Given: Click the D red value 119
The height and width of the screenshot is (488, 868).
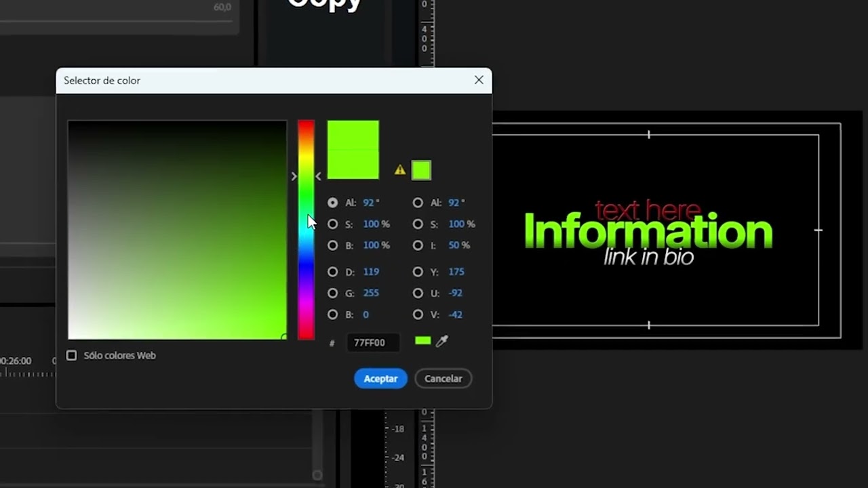Looking at the screenshot, I should coord(371,272).
